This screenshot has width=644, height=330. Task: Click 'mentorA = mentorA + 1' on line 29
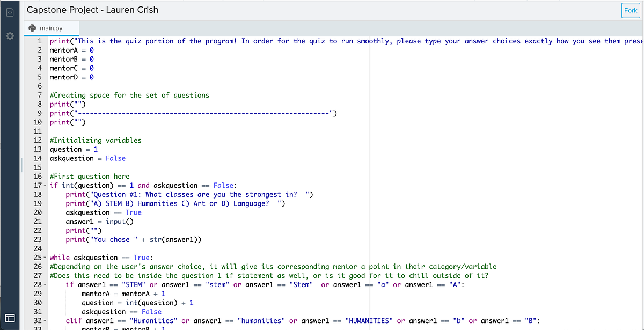click(x=123, y=294)
